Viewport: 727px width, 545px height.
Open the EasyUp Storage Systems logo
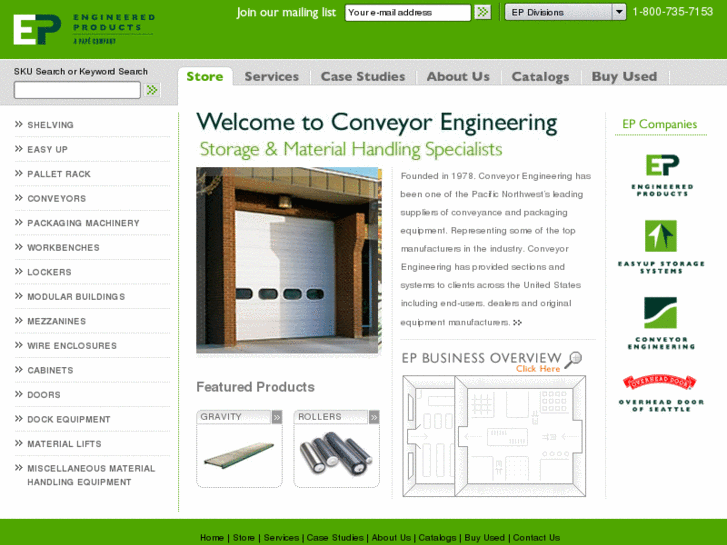pyautogui.click(x=661, y=247)
